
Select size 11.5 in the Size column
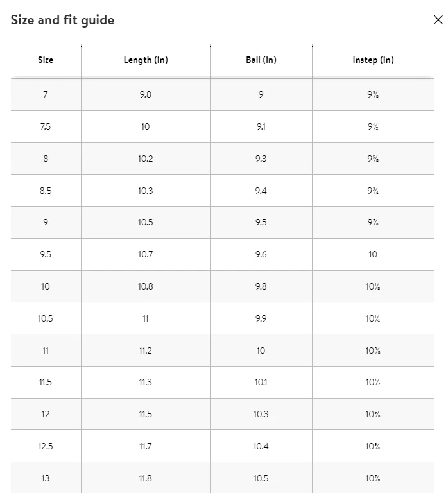46,382
